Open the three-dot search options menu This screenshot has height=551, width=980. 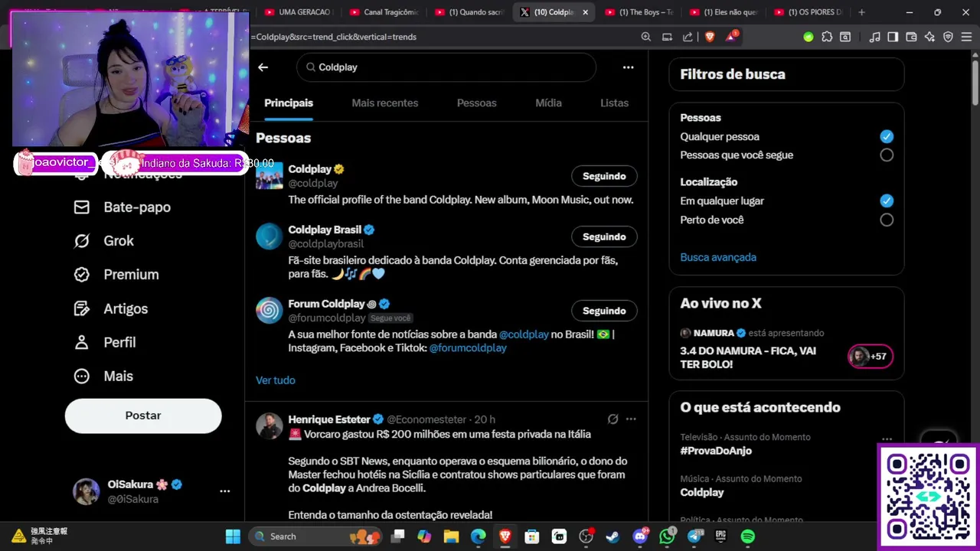tap(628, 67)
